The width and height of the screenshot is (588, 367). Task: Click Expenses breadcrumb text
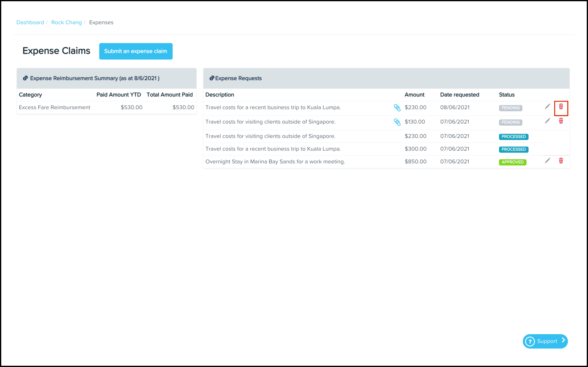coord(101,22)
